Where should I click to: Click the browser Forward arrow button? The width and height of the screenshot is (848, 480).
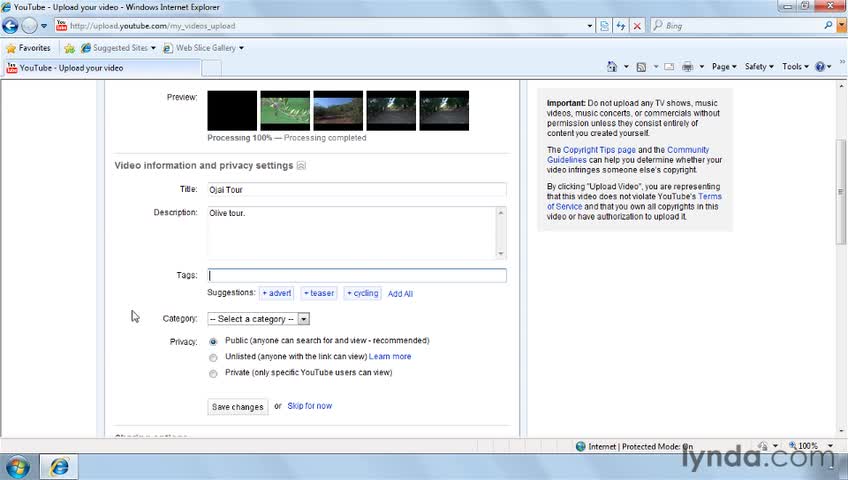[29, 25]
